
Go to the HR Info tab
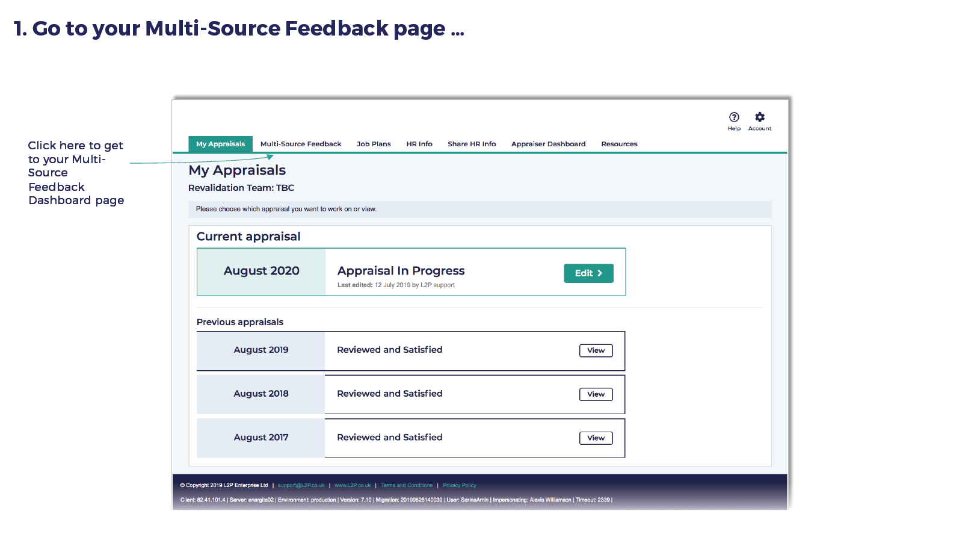click(x=419, y=144)
